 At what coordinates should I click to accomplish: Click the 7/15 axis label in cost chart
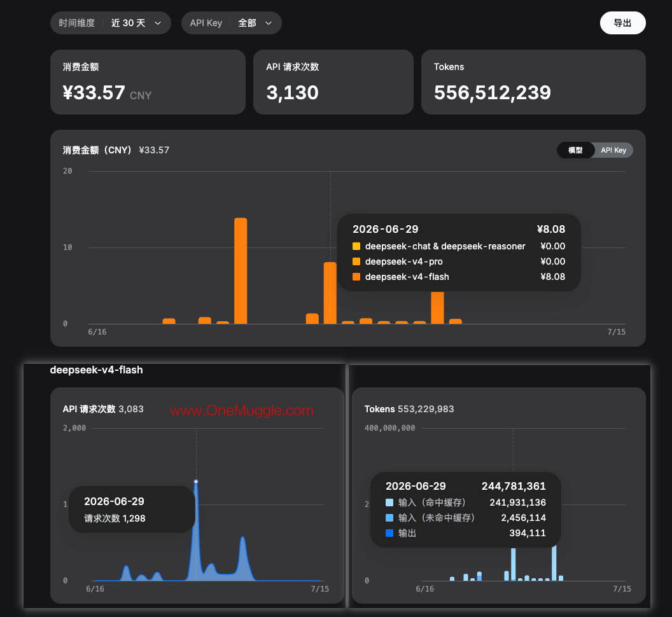tap(616, 331)
